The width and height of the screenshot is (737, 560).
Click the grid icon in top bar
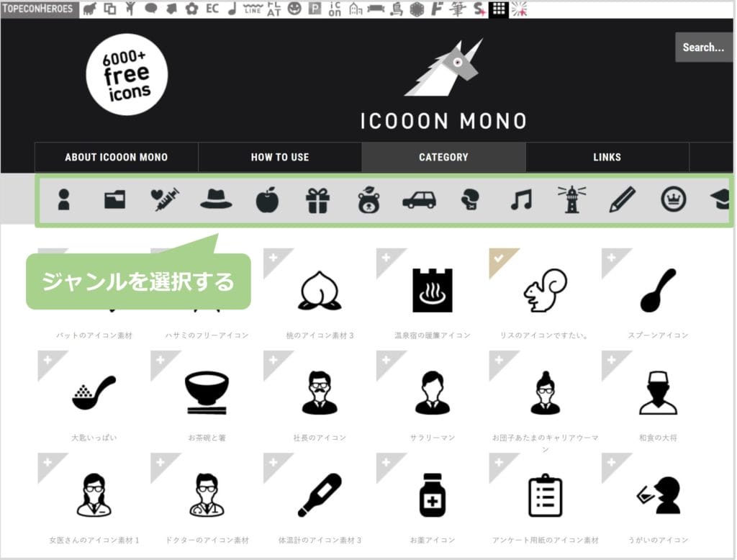pos(499,9)
